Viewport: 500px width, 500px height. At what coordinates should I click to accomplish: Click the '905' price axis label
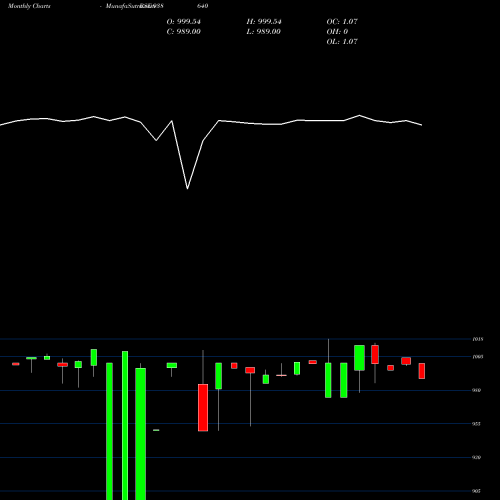[477, 491]
